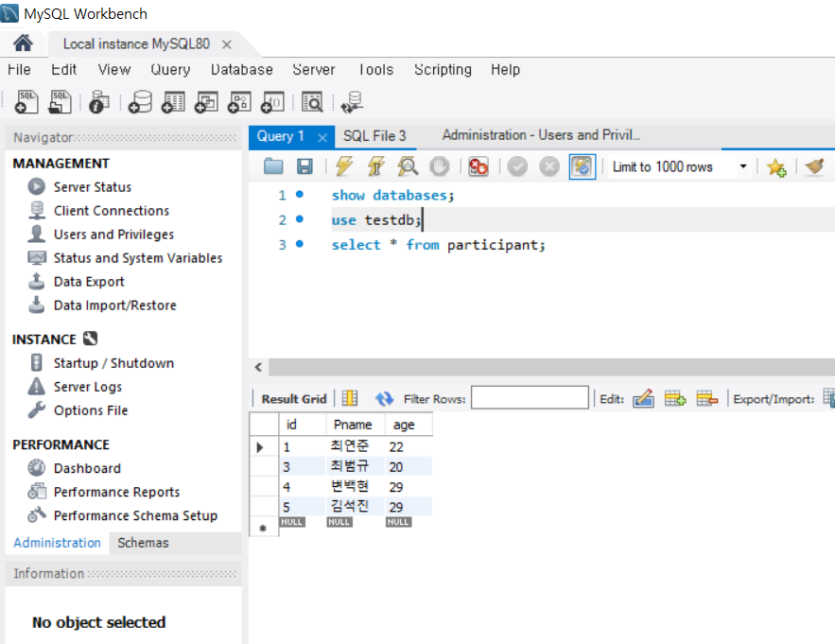Create a new SQL tab toolbar icon

tap(27, 102)
